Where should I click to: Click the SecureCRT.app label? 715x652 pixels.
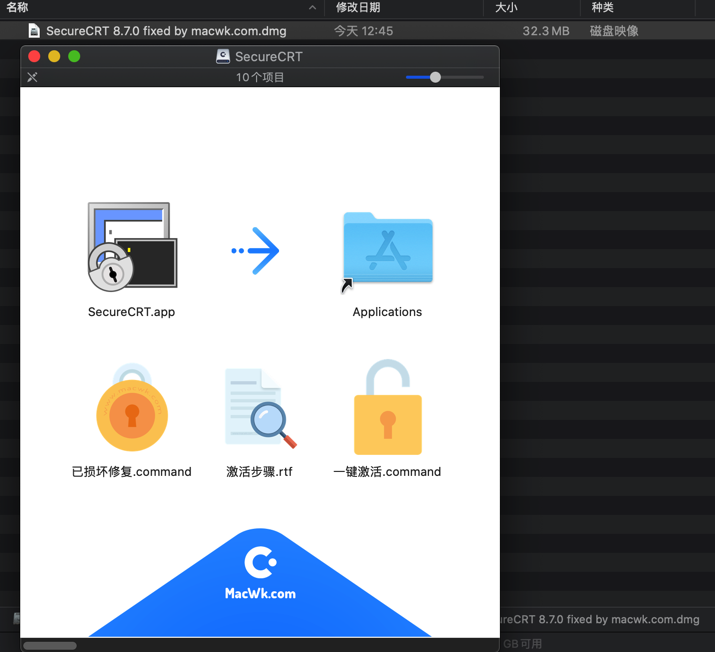point(131,312)
